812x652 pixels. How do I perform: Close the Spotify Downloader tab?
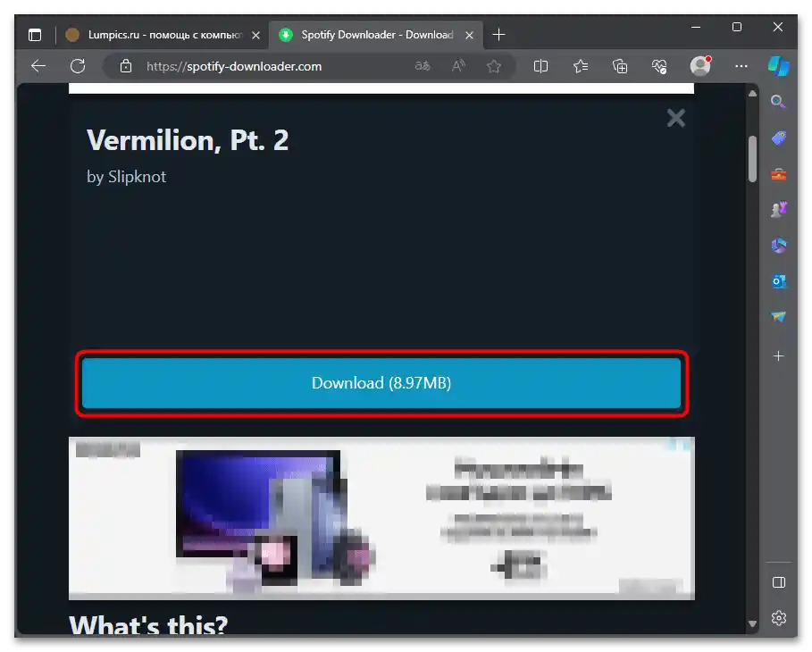point(469,35)
